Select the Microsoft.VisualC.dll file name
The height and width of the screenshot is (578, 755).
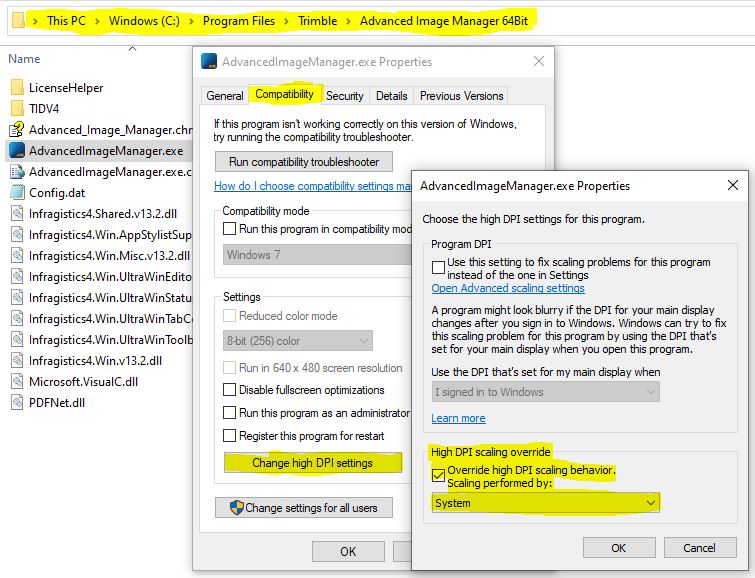(83, 381)
